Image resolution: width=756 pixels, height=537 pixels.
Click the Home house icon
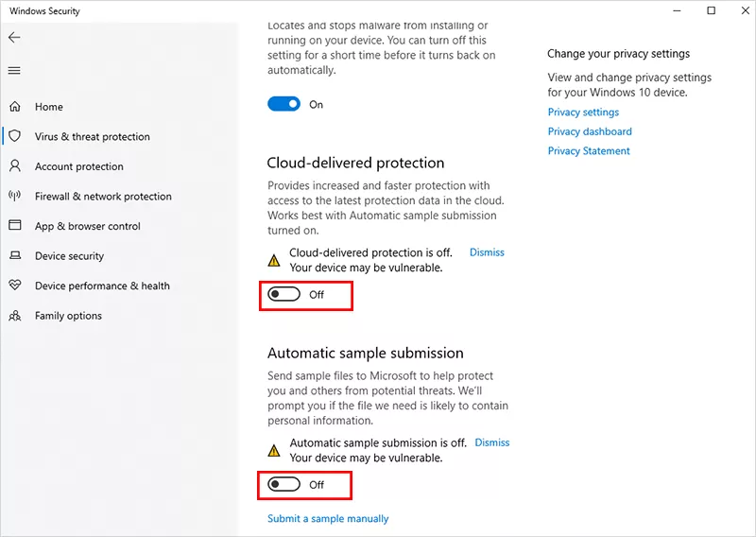coord(15,107)
